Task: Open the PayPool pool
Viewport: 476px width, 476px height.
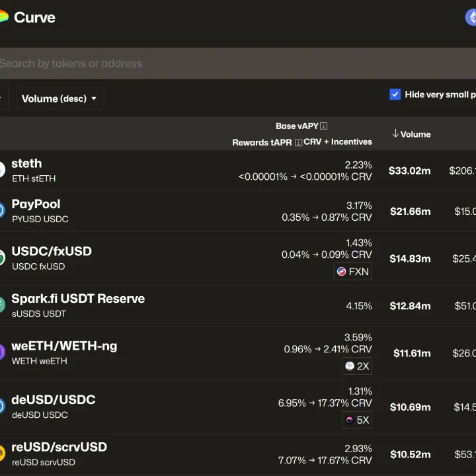Action: [x=36, y=204]
